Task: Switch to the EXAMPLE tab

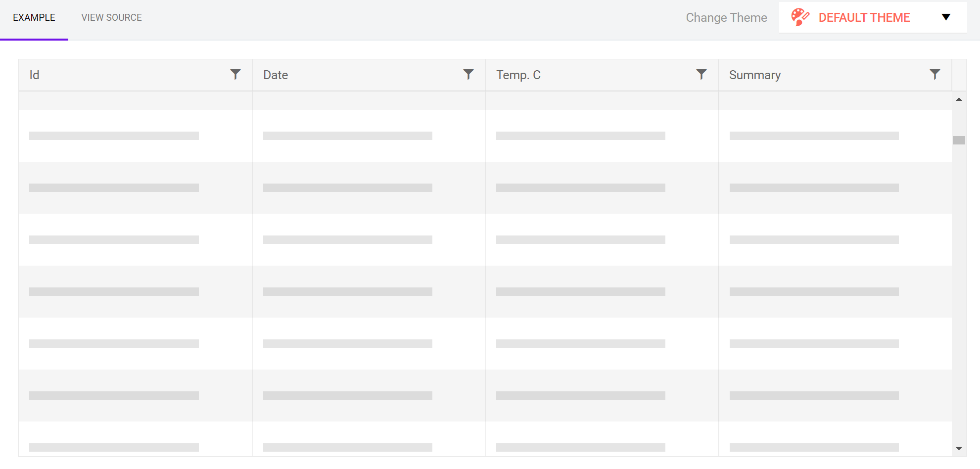Action: pyautogui.click(x=34, y=18)
